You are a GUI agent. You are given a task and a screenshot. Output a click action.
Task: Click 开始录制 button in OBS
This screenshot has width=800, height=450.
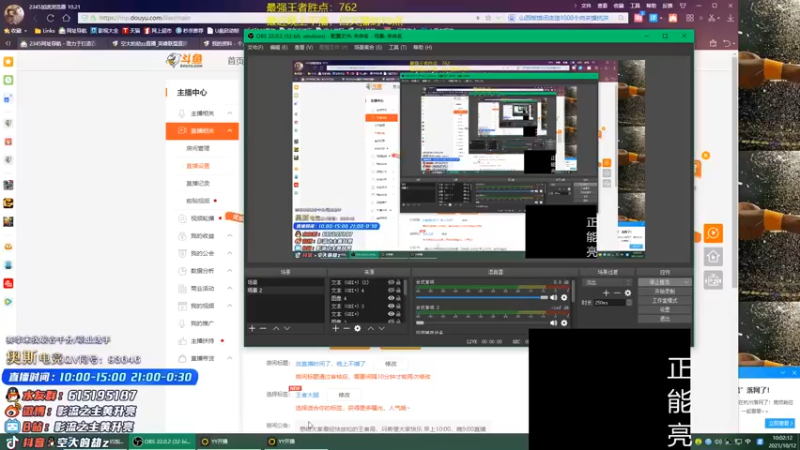pyautogui.click(x=664, y=291)
